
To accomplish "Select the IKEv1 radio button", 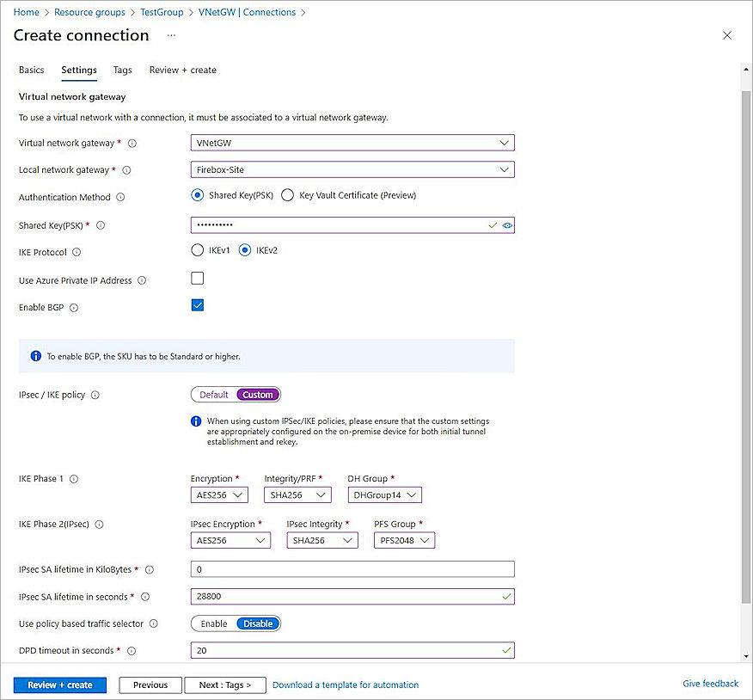I will click(x=197, y=251).
